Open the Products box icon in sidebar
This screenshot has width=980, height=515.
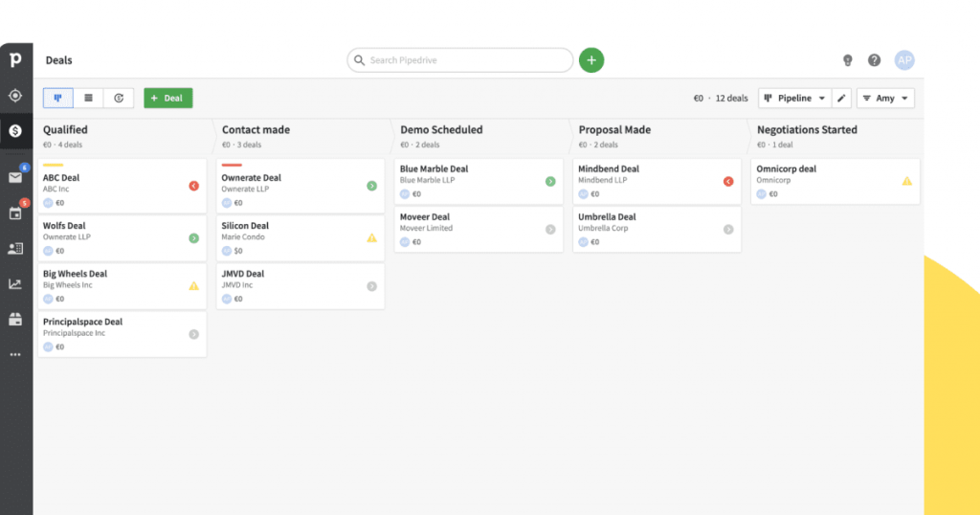pyautogui.click(x=15, y=320)
